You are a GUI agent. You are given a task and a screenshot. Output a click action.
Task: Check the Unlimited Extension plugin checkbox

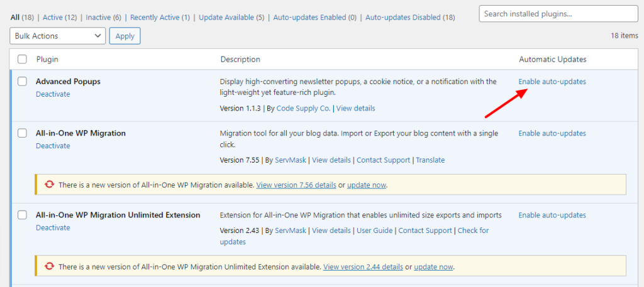pos(22,215)
